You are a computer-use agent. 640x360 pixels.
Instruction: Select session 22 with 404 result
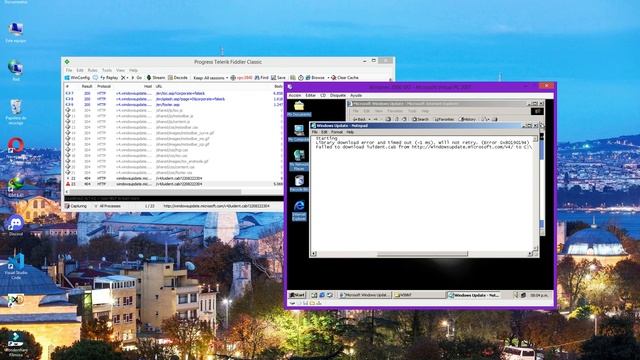coord(173,178)
